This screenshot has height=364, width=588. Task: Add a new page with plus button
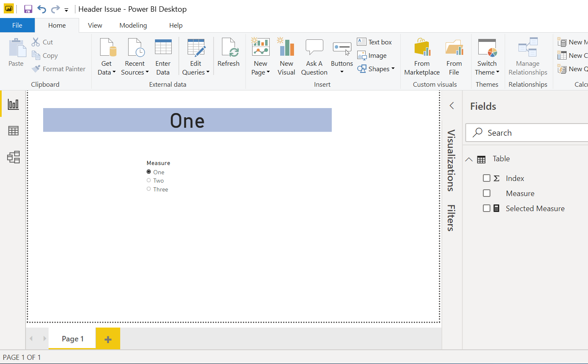coord(108,339)
